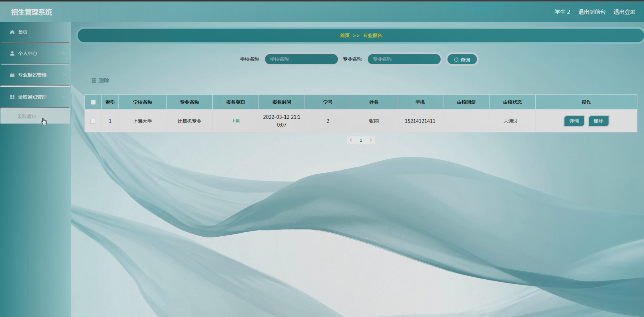
Task: Go to previous page arrow
Action: coord(351,140)
